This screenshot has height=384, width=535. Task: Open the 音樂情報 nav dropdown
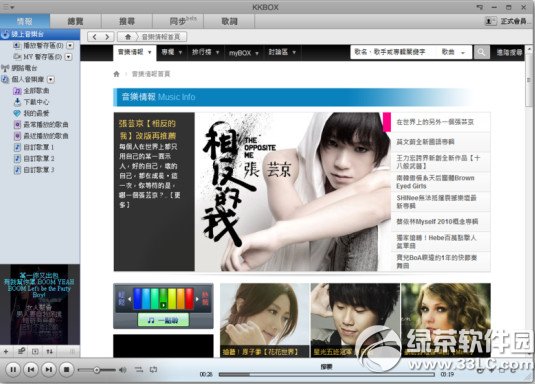click(135, 52)
